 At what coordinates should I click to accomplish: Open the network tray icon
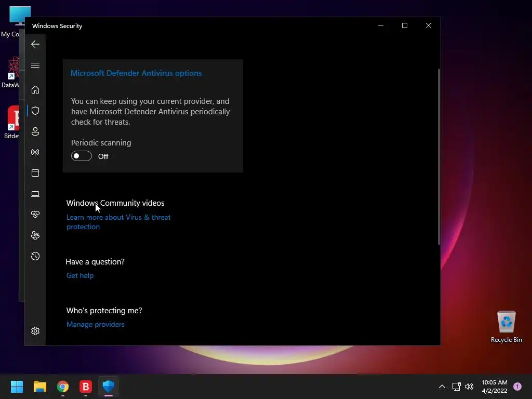(x=456, y=387)
